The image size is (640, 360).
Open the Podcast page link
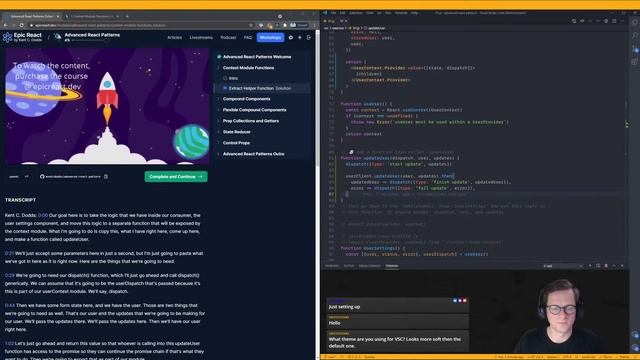click(228, 38)
